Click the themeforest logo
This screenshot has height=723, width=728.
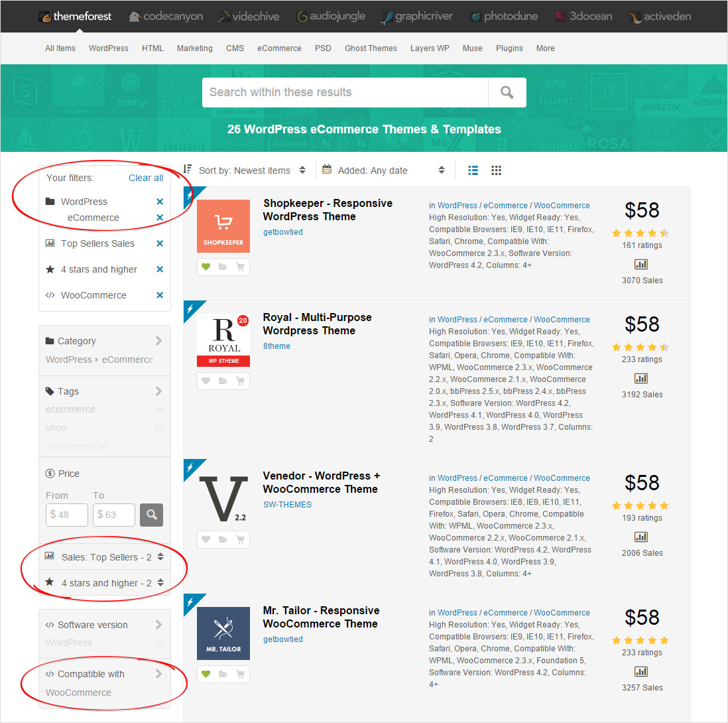point(75,17)
